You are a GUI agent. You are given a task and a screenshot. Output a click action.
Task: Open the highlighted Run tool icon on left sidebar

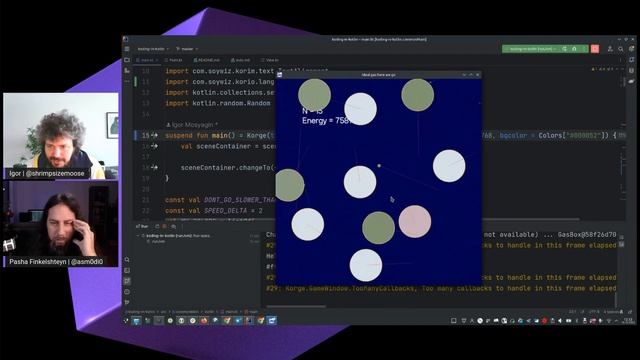click(127, 281)
